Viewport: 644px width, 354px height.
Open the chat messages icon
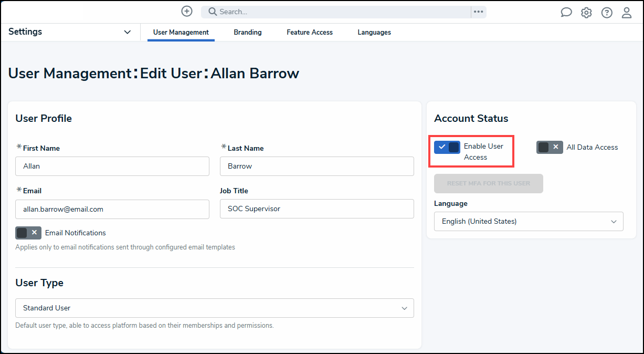click(x=566, y=13)
